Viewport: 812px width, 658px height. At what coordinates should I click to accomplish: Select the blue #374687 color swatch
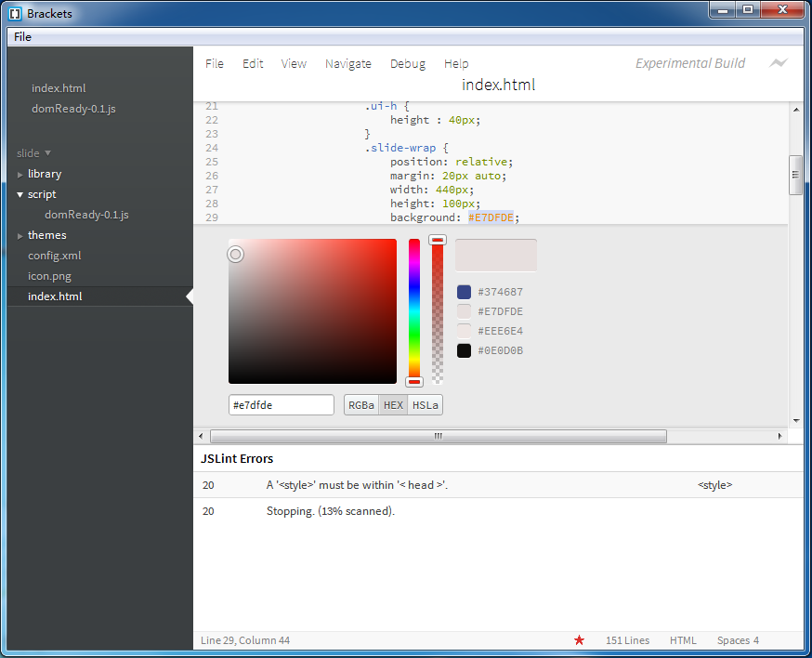pyautogui.click(x=465, y=292)
